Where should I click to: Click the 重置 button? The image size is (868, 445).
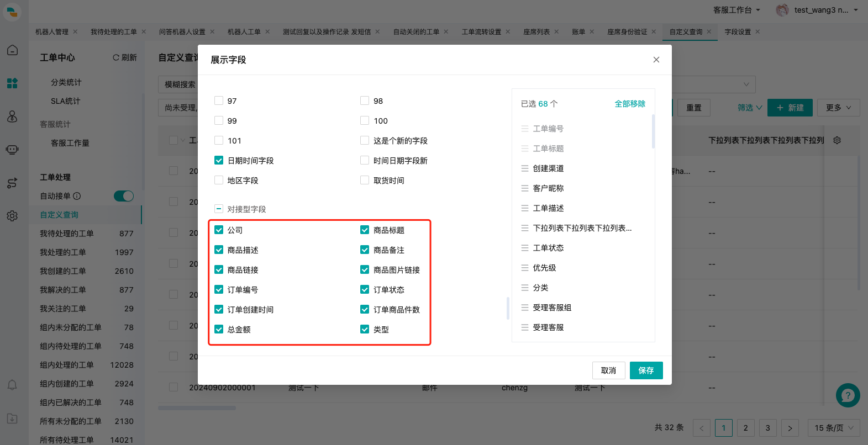[694, 108]
